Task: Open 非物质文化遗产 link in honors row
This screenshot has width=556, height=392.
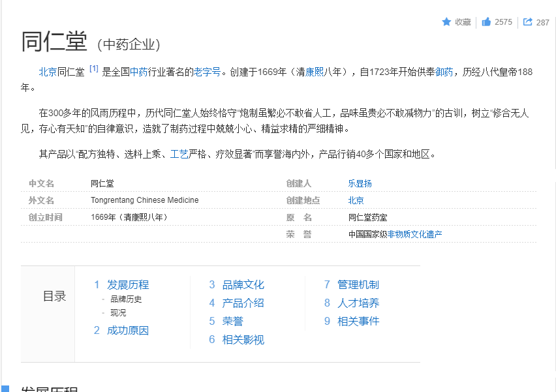Action: pos(414,234)
